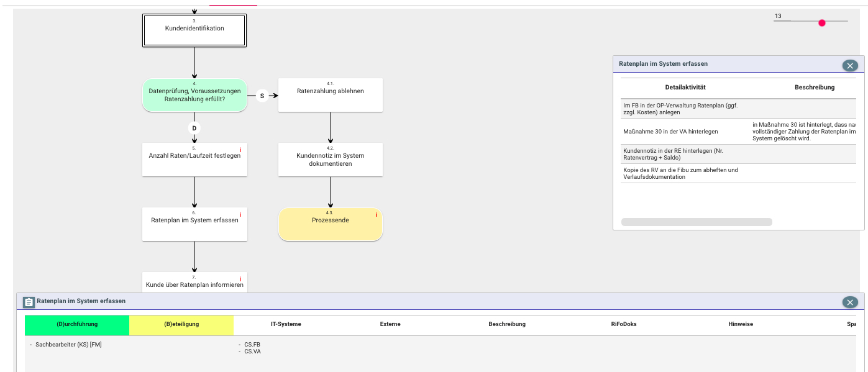This screenshot has width=868, height=372.
Task: Click Kundennotiz im System dokumentieren step
Action: (330, 160)
